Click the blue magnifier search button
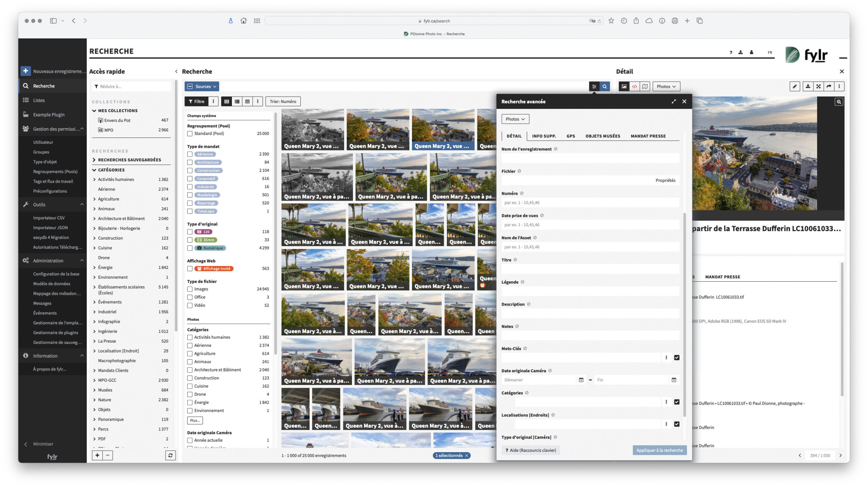 pyautogui.click(x=605, y=86)
